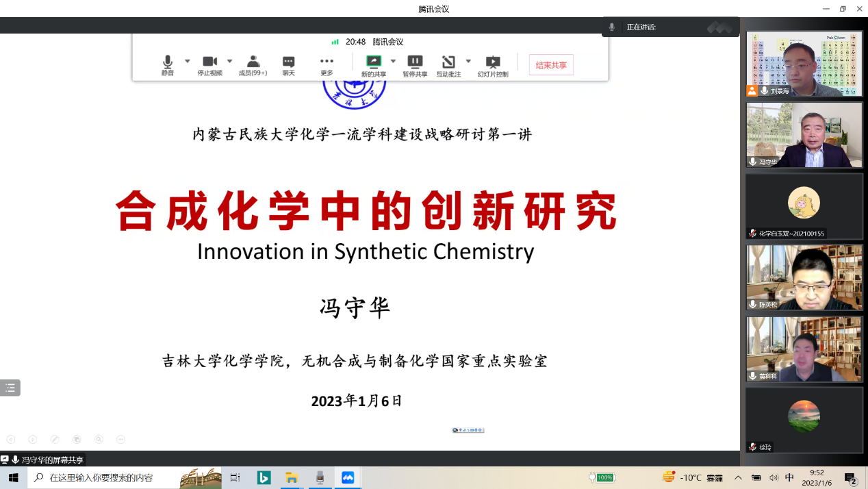The width and height of the screenshot is (868, 489).
Task: Expand dropdown arrow next to 新的共享
Action: pos(393,61)
